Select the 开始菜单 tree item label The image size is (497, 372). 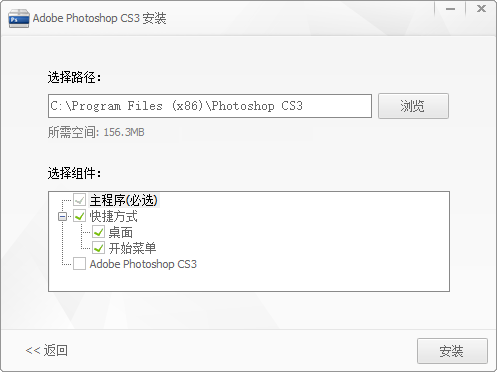coord(132,248)
